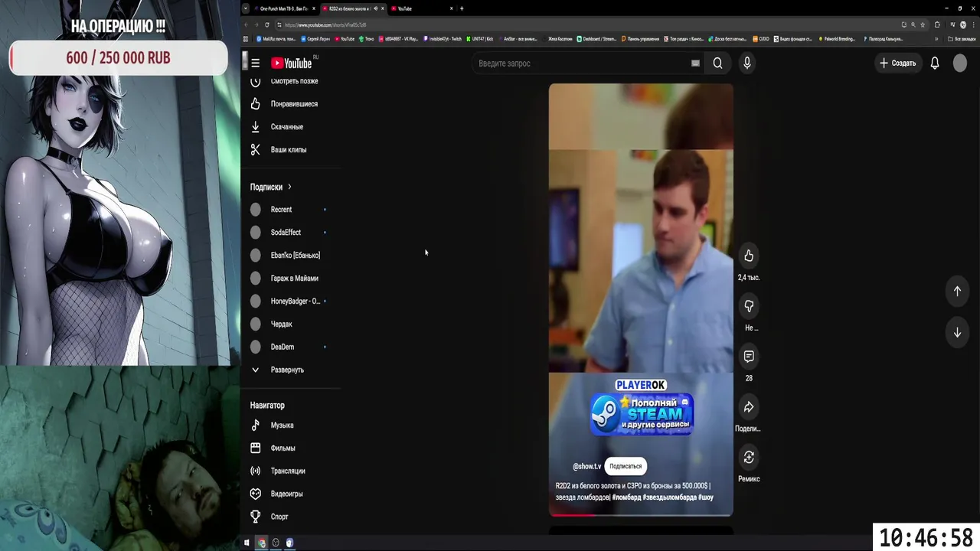Screen dimensions: 980x551
Task: Mute the tab via speaker icon
Action: pos(375,8)
